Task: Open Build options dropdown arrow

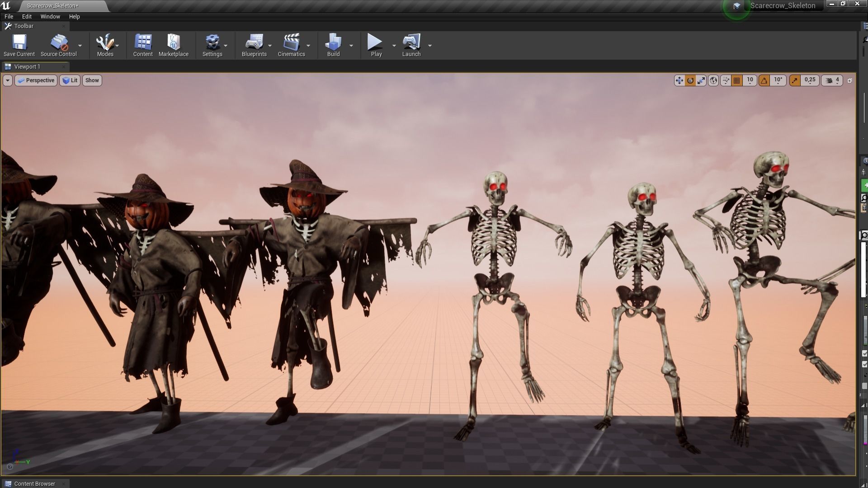Action: pos(351,46)
